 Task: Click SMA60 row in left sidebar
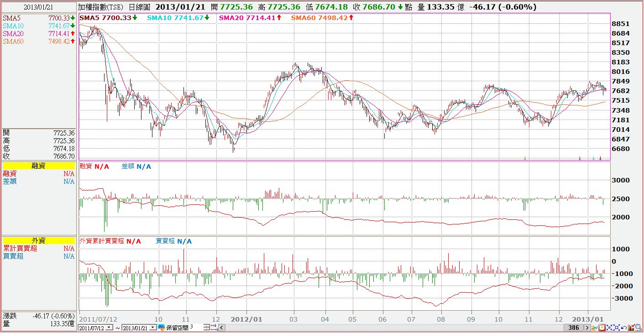tap(39, 41)
